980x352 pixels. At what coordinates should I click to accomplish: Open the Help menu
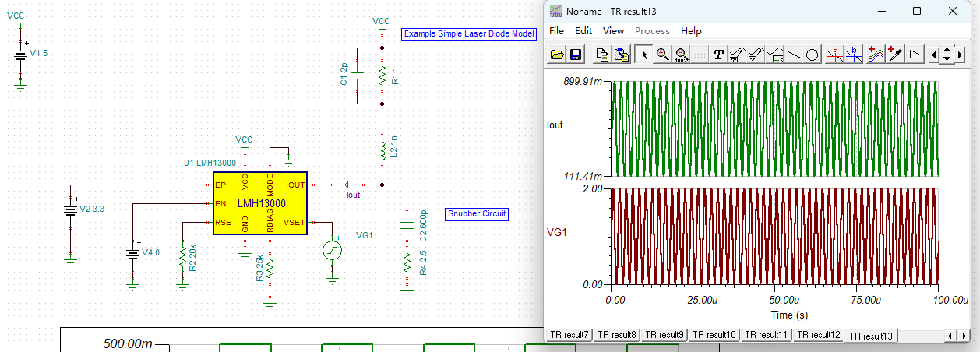691,31
